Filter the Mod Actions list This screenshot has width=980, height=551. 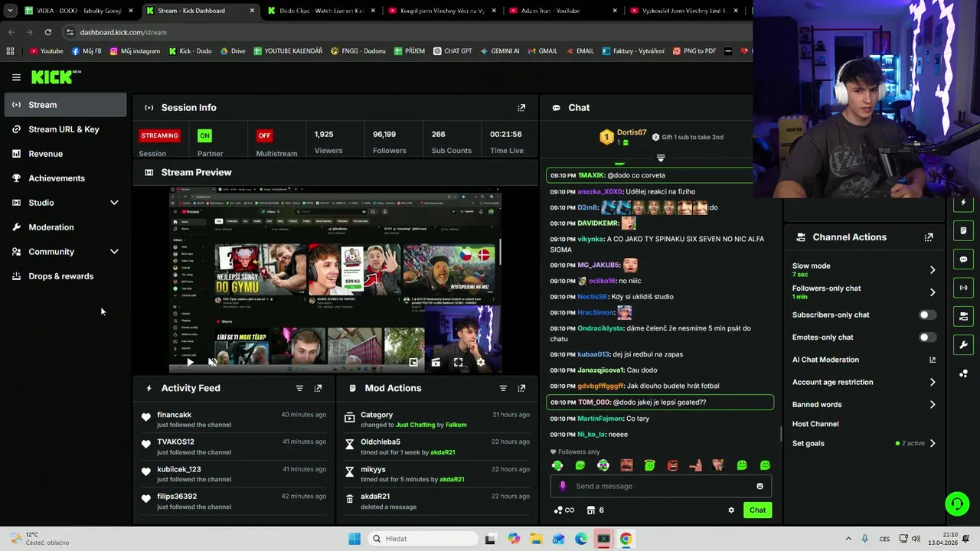point(503,388)
